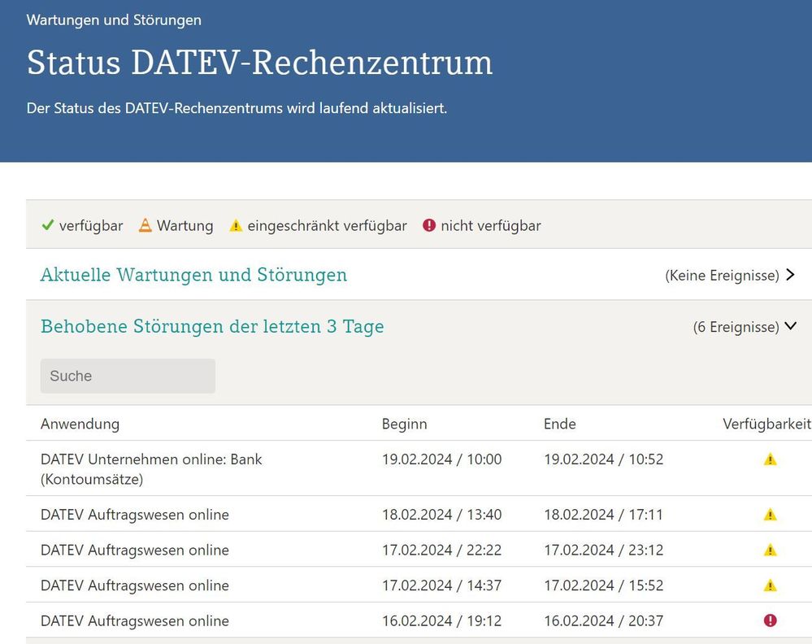
Task: Click begin time 16.02.2024 / 19:12
Action: click(x=441, y=620)
